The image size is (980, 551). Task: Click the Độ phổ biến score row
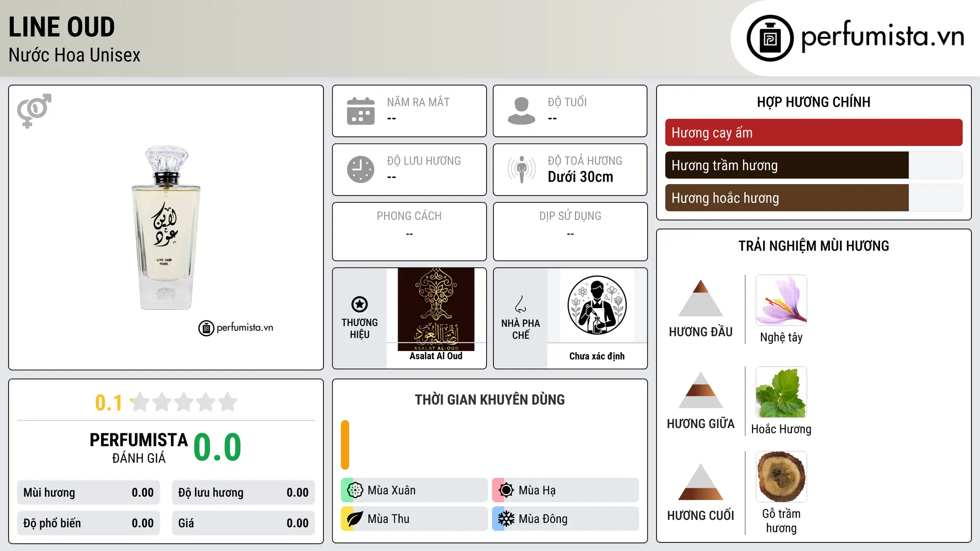[x=89, y=523]
